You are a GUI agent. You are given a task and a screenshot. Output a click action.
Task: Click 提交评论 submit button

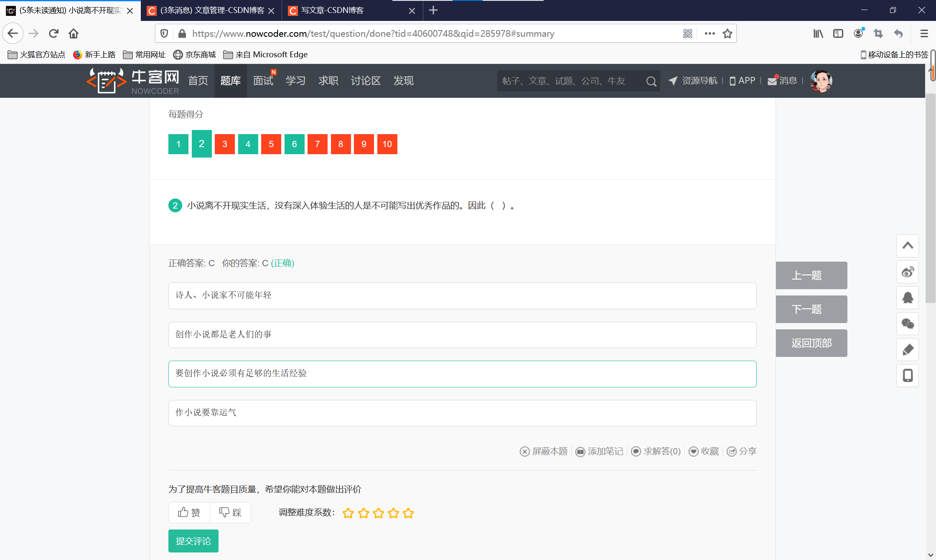pyautogui.click(x=193, y=541)
